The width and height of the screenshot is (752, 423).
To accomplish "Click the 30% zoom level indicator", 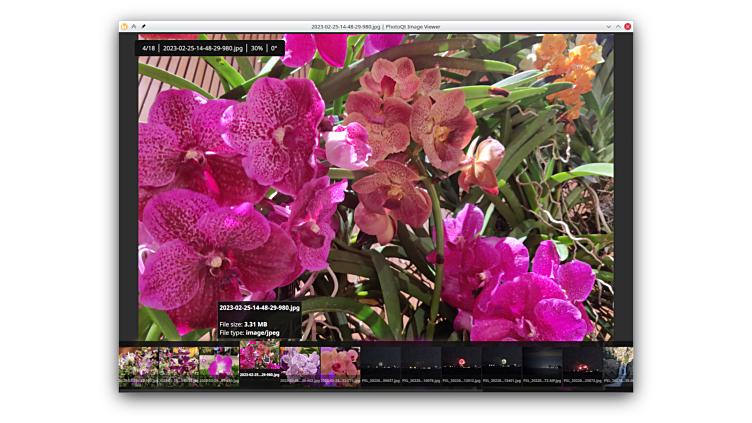I will click(x=257, y=48).
